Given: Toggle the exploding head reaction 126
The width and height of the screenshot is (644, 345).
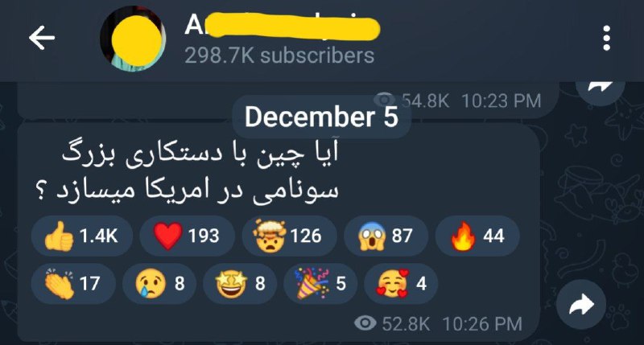Looking at the screenshot, I should tap(289, 236).
